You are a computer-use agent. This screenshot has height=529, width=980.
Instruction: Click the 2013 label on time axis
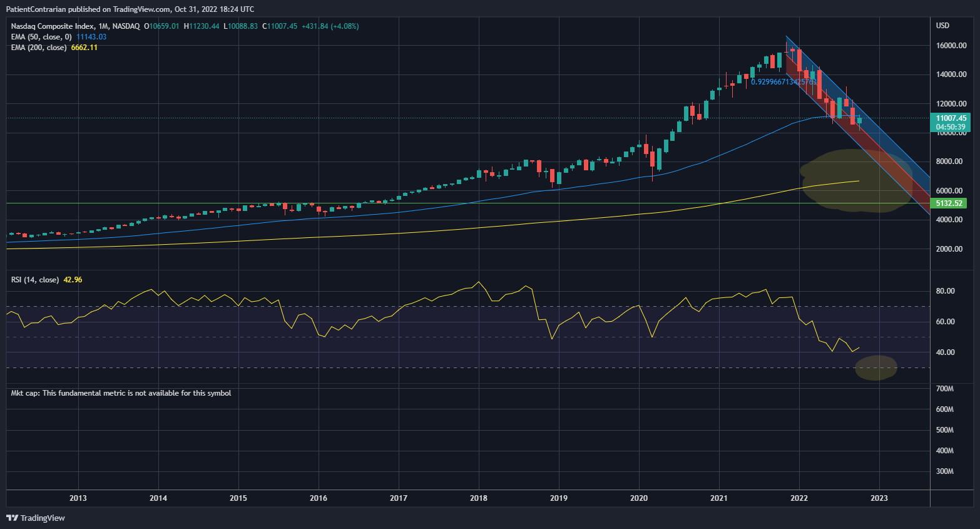78,498
